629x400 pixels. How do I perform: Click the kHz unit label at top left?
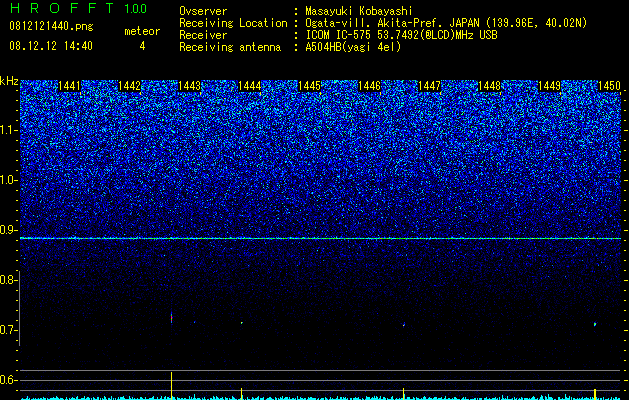coord(9,81)
